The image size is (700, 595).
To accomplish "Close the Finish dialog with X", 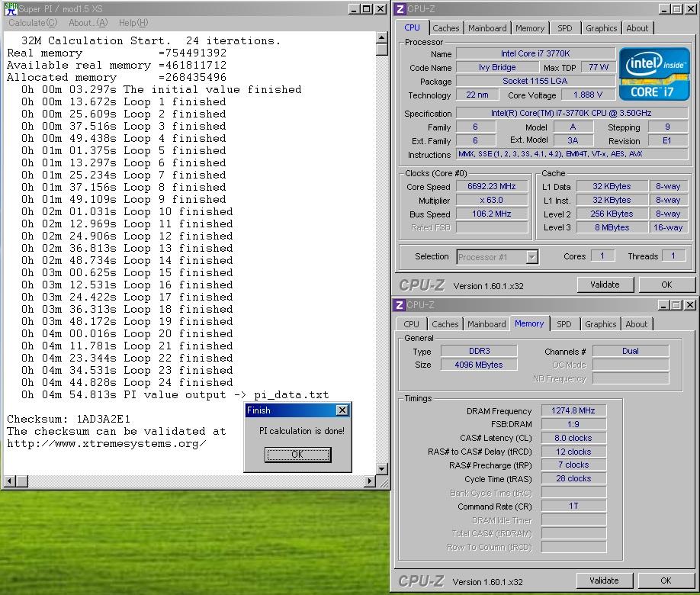I will (x=342, y=410).
